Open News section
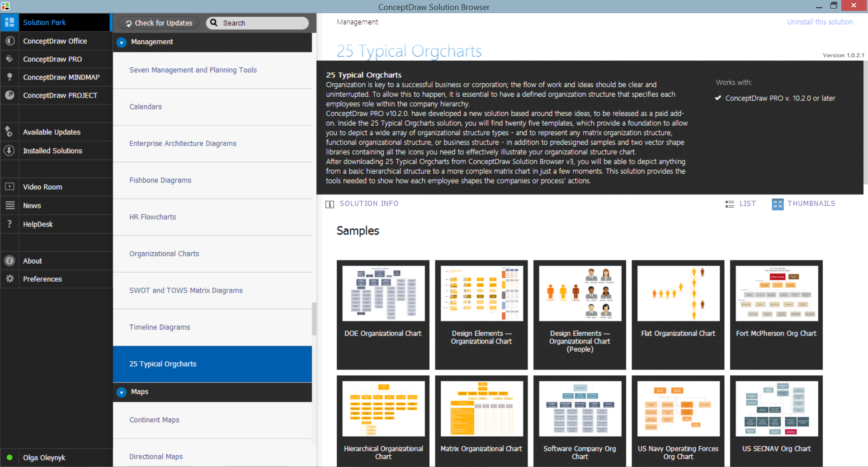Image resolution: width=868 pixels, height=467 pixels. (56, 205)
